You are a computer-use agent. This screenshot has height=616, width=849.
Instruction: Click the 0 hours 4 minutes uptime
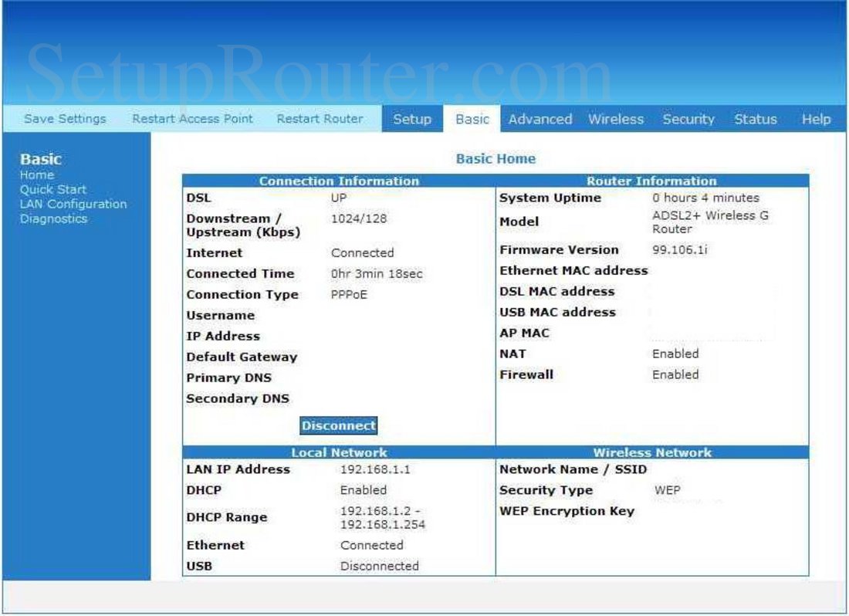[x=705, y=198]
